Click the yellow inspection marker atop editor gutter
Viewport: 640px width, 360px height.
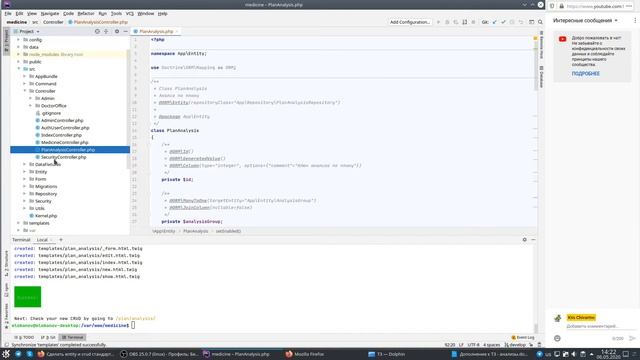[x=535, y=38]
